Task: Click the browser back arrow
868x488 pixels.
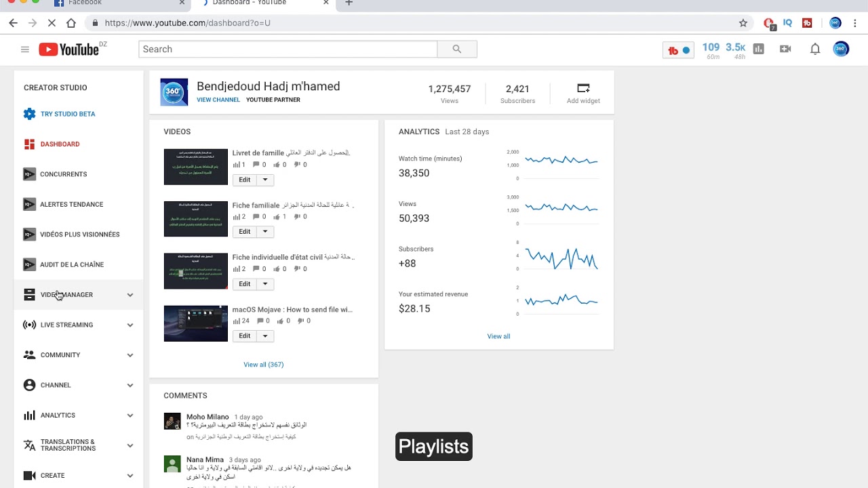Action: point(13,22)
